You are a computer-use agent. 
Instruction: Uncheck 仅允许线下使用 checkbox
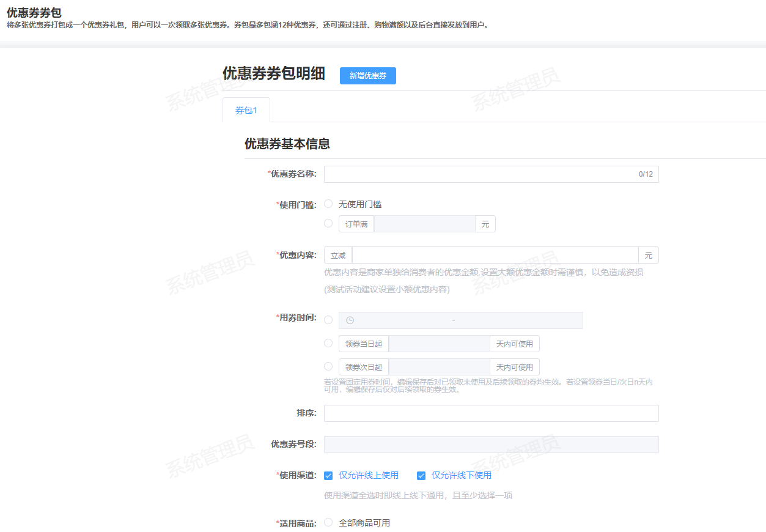point(421,476)
